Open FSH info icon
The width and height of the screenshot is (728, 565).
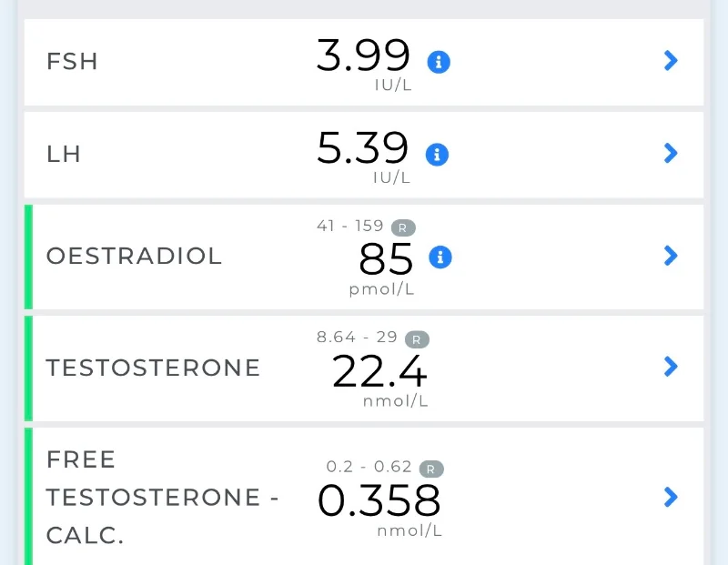(439, 62)
